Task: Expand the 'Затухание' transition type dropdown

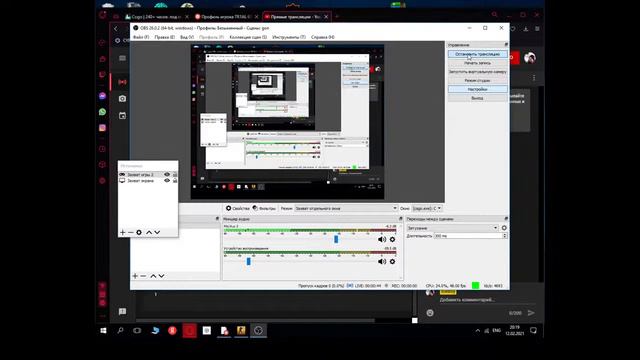Action: pyautogui.click(x=453, y=228)
